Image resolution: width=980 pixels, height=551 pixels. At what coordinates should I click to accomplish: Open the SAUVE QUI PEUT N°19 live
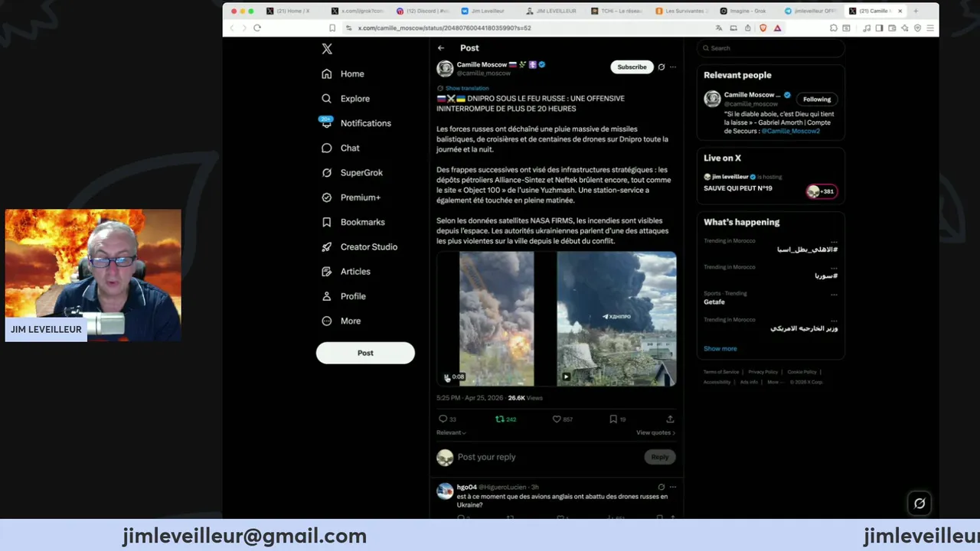click(738, 188)
